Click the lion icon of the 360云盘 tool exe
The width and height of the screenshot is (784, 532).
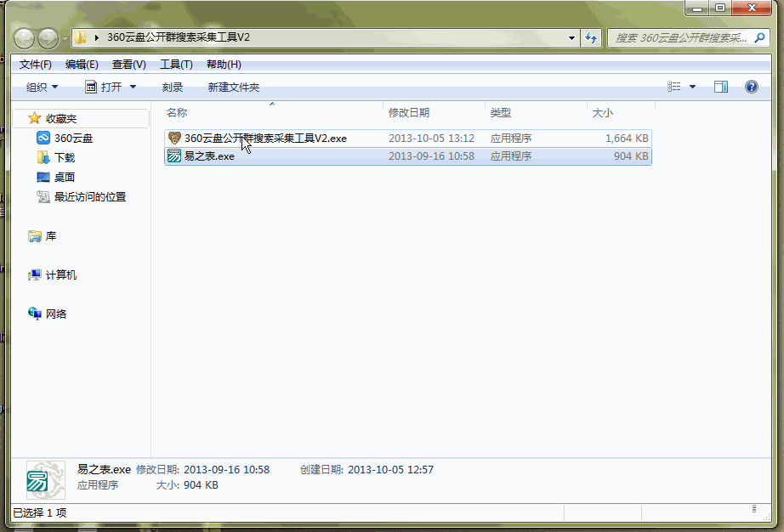click(174, 138)
